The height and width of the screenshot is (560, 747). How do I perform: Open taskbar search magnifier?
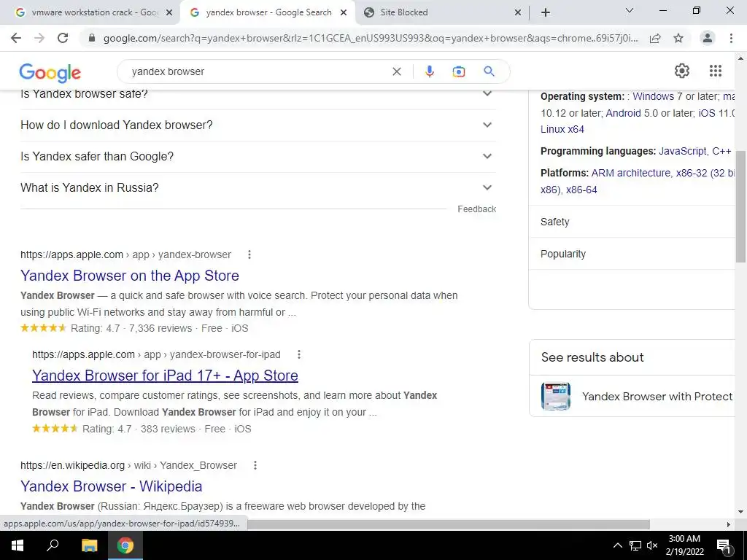[53, 545]
